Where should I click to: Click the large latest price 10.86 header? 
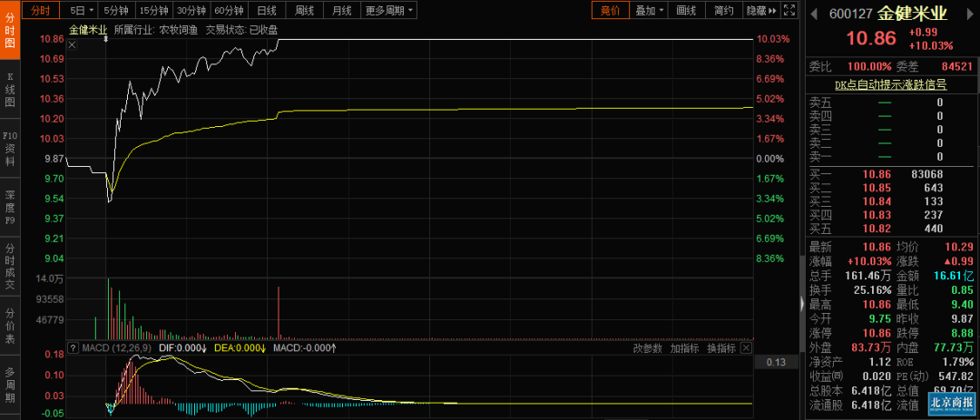[870, 38]
